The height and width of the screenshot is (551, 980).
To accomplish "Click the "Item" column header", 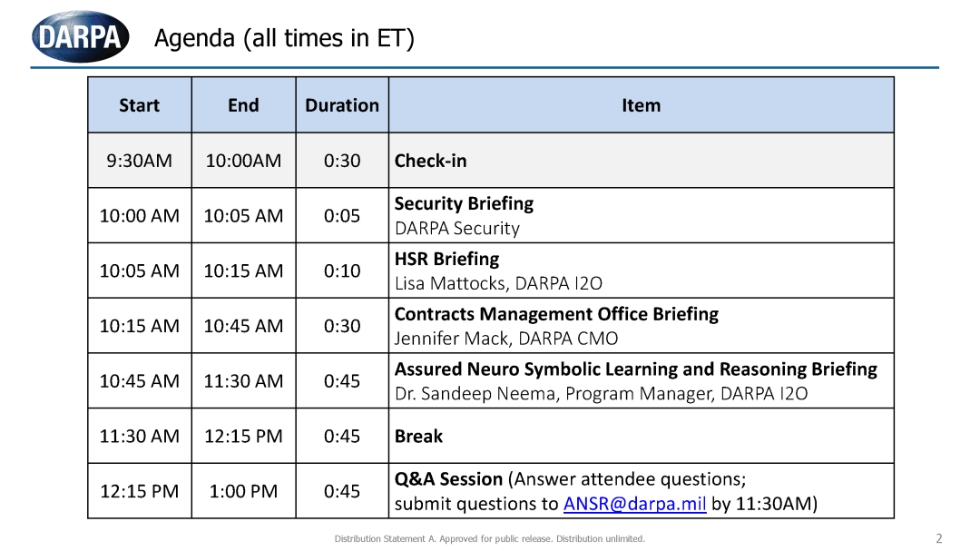I will tap(641, 105).
